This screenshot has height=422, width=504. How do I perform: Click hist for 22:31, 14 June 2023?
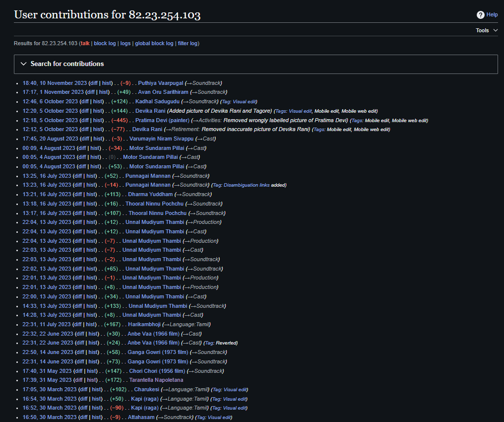pyautogui.click(x=94, y=361)
